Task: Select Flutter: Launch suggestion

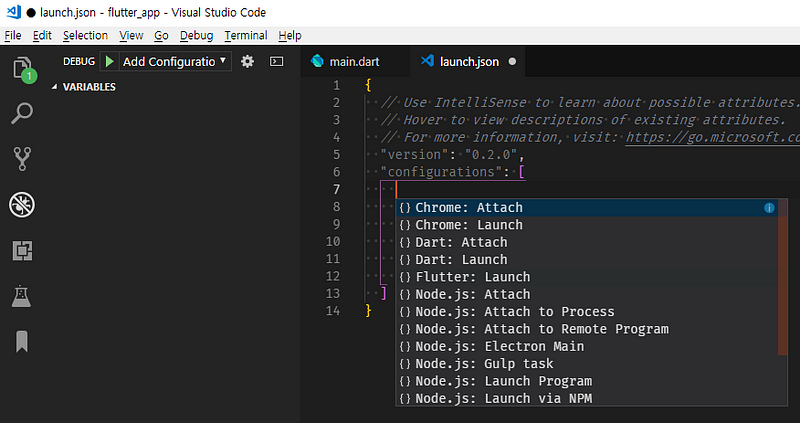Action: pos(587,277)
